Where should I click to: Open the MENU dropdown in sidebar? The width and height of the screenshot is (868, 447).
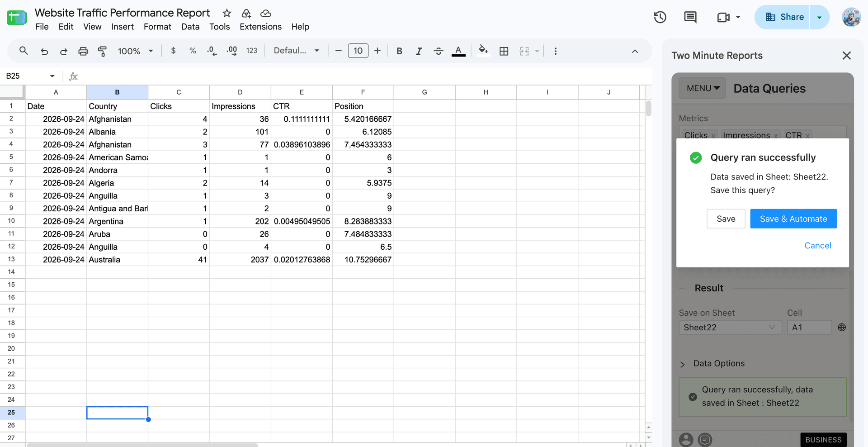[x=703, y=88]
